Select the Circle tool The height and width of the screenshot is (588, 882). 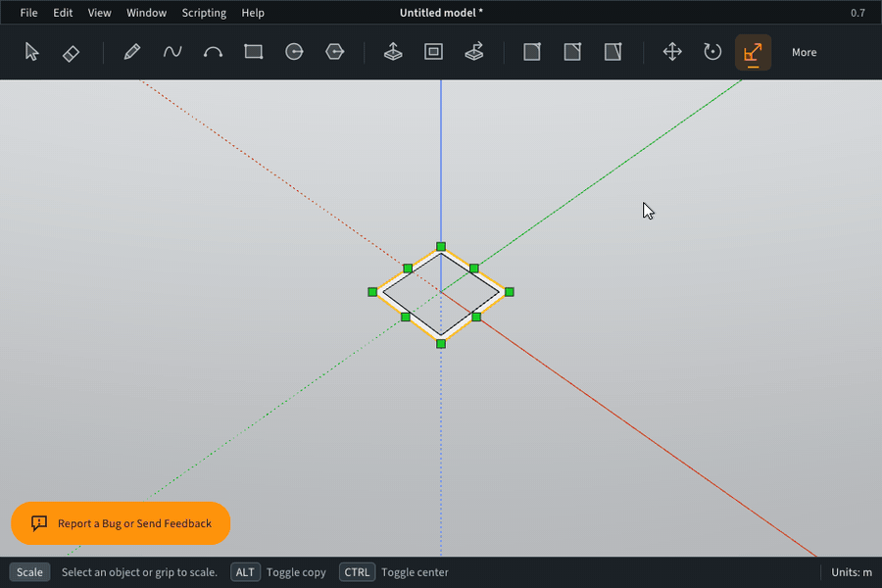[x=294, y=52]
